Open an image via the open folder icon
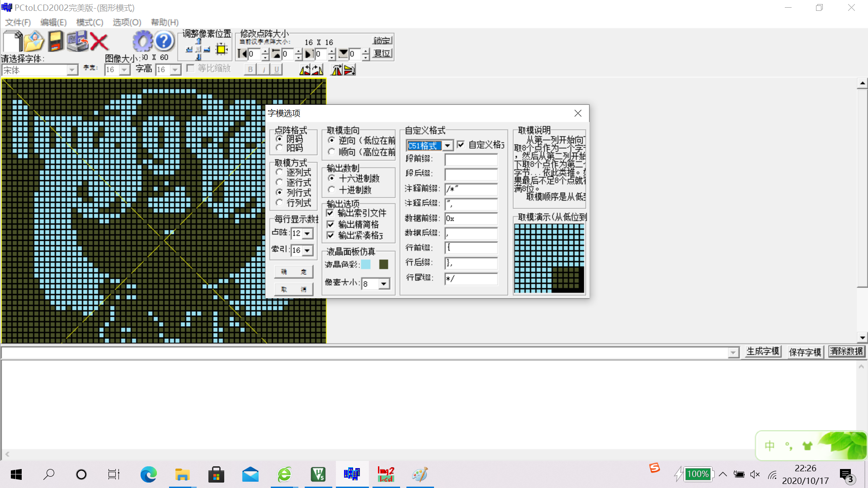Viewport: 868px width, 488px height. pos(34,42)
